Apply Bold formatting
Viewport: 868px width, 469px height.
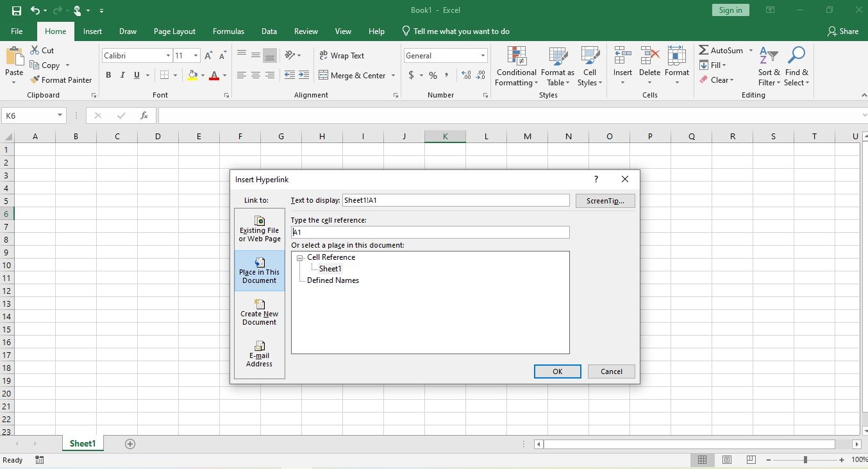point(108,75)
